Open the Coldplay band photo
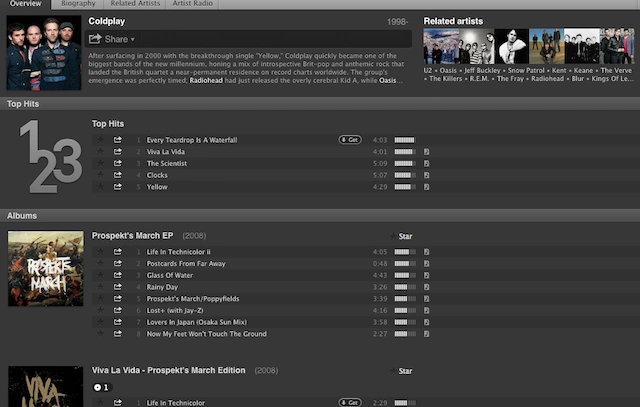Image resolution: width=640 pixels, height=407 pixels. point(44,53)
